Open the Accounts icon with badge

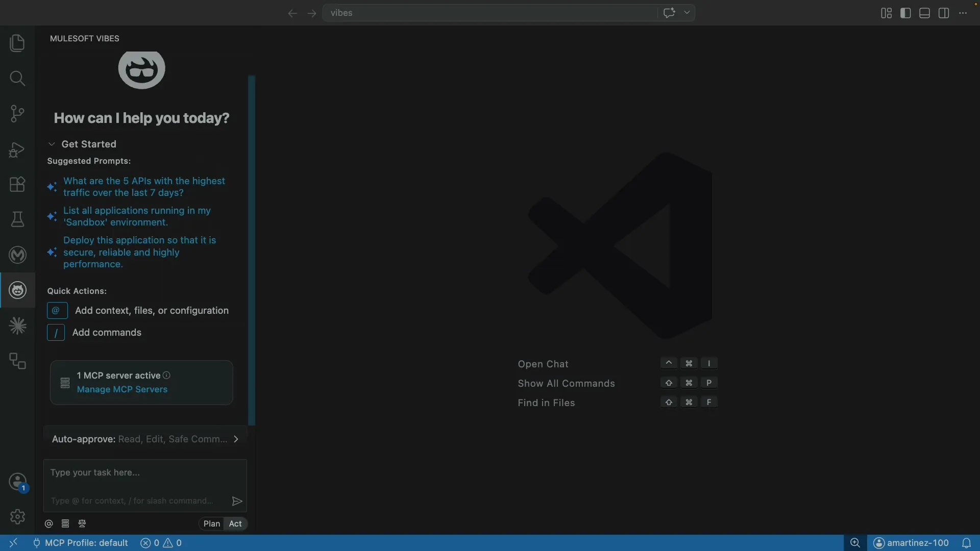[18, 482]
